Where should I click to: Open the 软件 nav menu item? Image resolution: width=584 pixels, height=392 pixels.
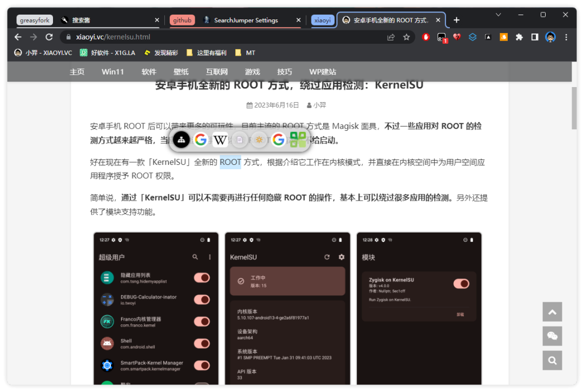pos(149,72)
